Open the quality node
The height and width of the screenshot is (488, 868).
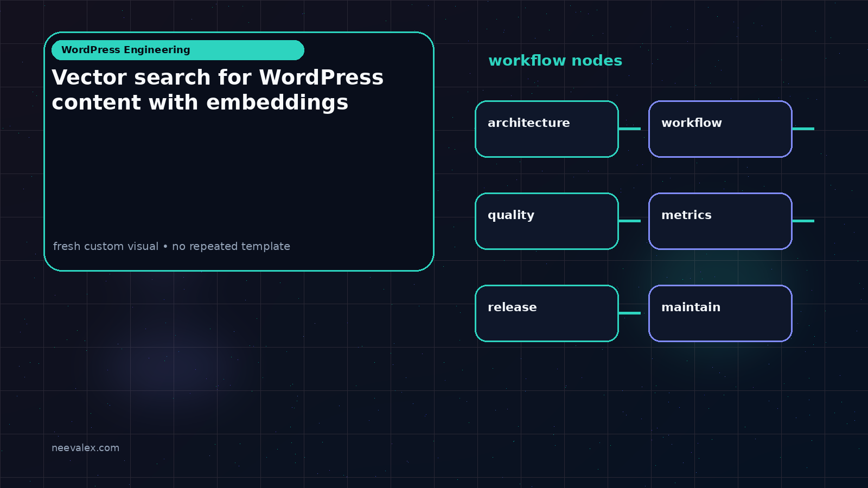[x=547, y=221]
